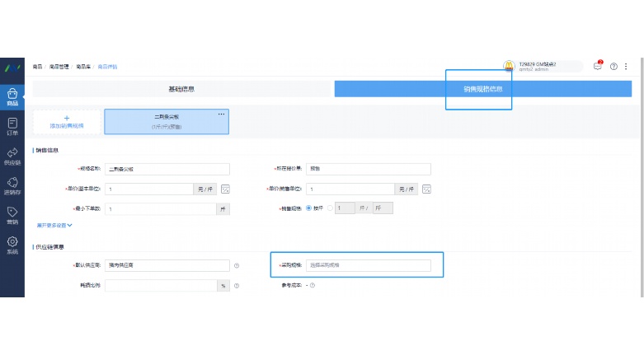Viewport: 644px width, 355px height.
Task: Click the 耗损比例 percentage input
Action: click(x=161, y=286)
